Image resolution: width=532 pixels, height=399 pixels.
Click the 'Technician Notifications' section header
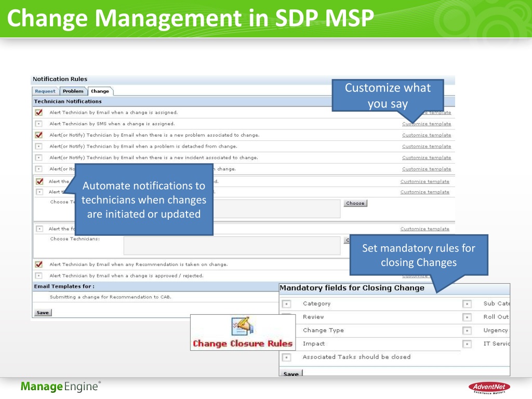point(68,101)
